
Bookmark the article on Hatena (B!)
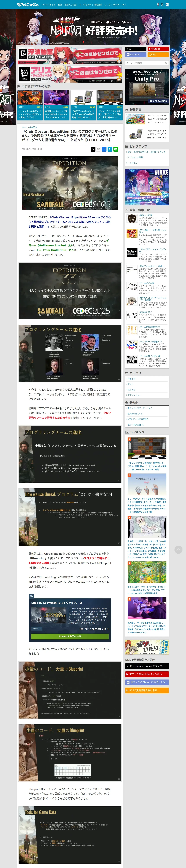tap(110, 149)
